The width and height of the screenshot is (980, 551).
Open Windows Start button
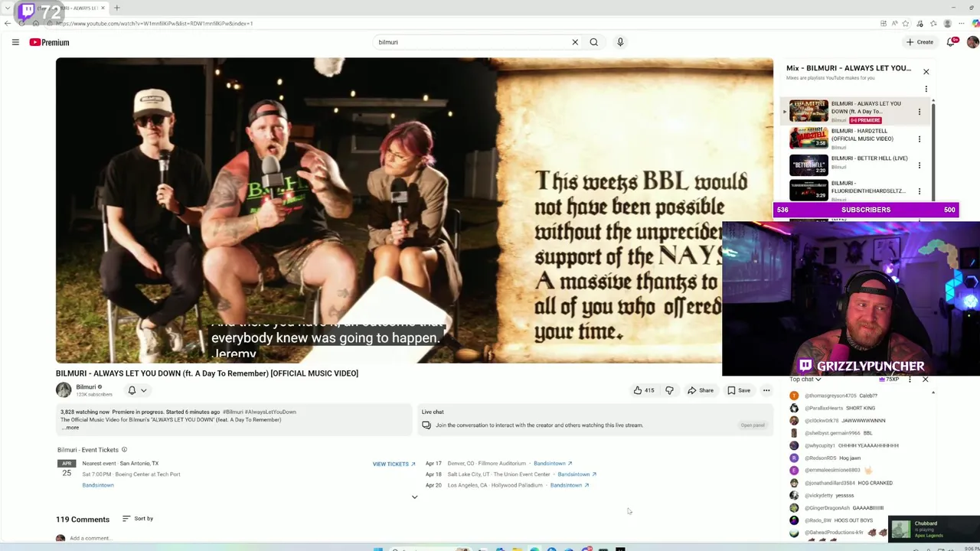coord(377,549)
